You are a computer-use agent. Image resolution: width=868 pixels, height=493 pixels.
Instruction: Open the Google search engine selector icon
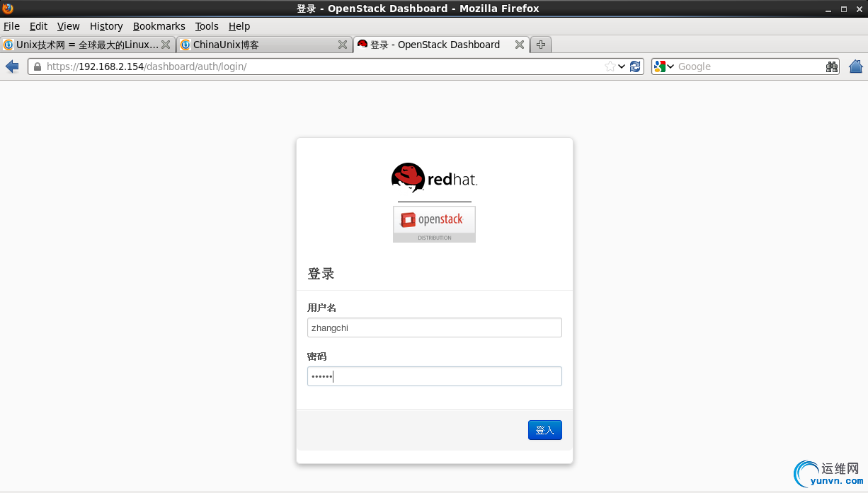663,66
